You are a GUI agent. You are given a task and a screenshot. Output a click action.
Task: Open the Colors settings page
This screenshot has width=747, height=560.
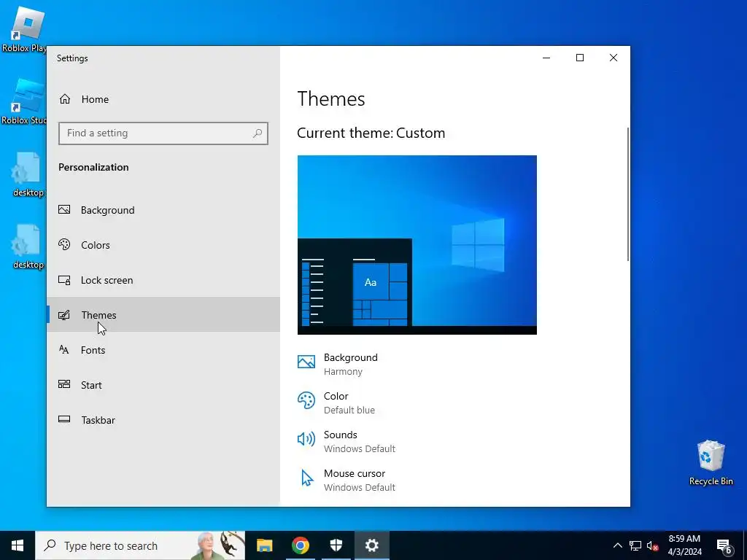pyautogui.click(x=163, y=245)
